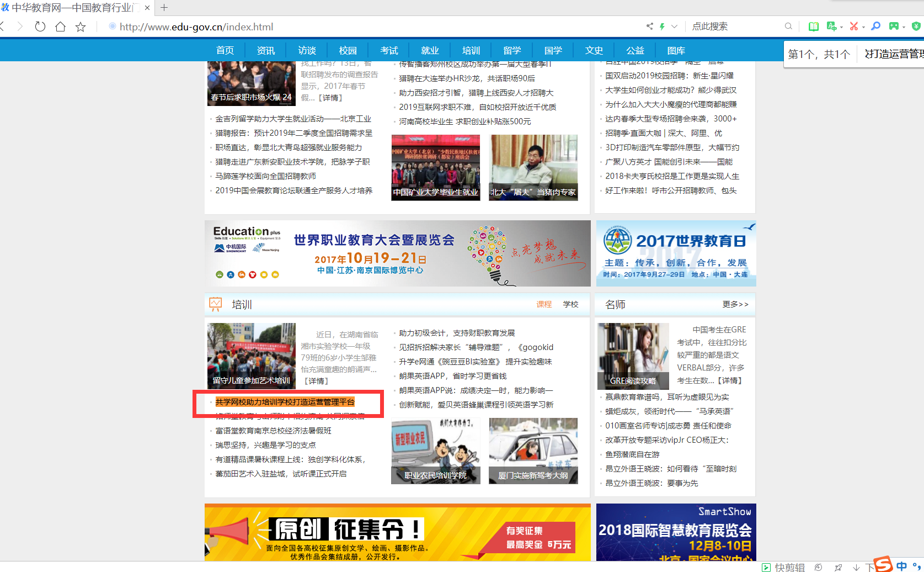Viewport: 924px width, 572px height.
Task: Click the green gamepad icon
Action: point(894,26)
